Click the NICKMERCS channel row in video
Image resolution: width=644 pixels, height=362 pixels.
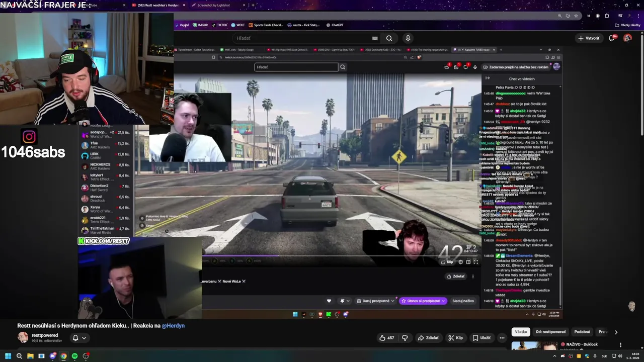[x=105, y=166]
